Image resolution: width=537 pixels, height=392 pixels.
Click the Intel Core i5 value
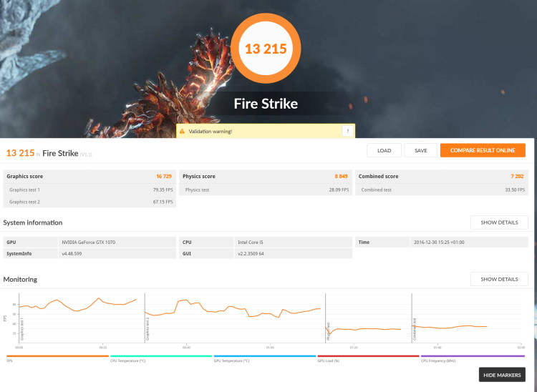point(251,242)
